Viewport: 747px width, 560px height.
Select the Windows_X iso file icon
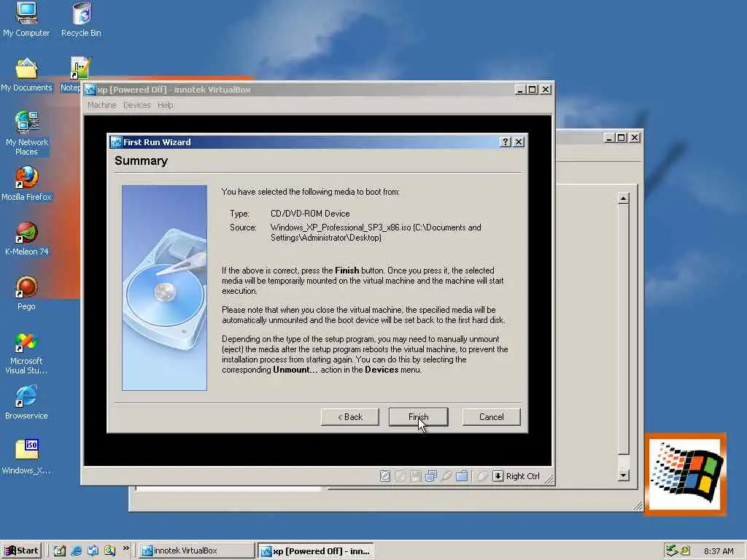point(26,457)
